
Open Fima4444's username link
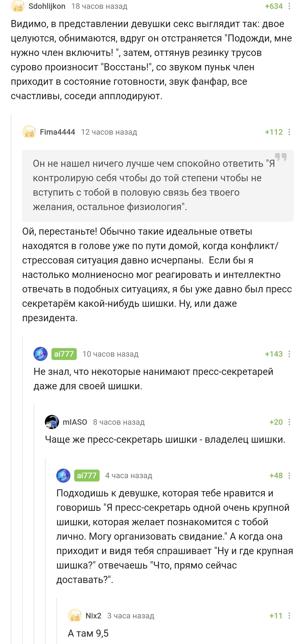tap(58, 132)
